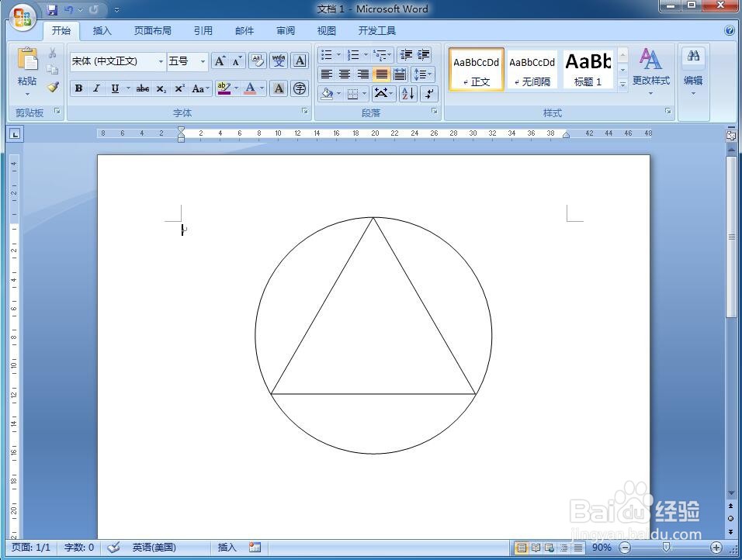Cut the selection with scissors icon
The image size is (742, 560).
53,53
